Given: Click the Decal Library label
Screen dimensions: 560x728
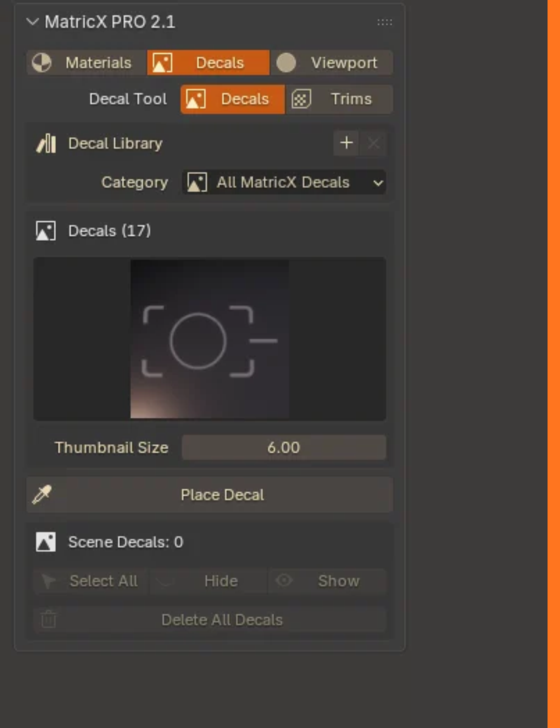Looking at the screenshot, I should (115, 143).
